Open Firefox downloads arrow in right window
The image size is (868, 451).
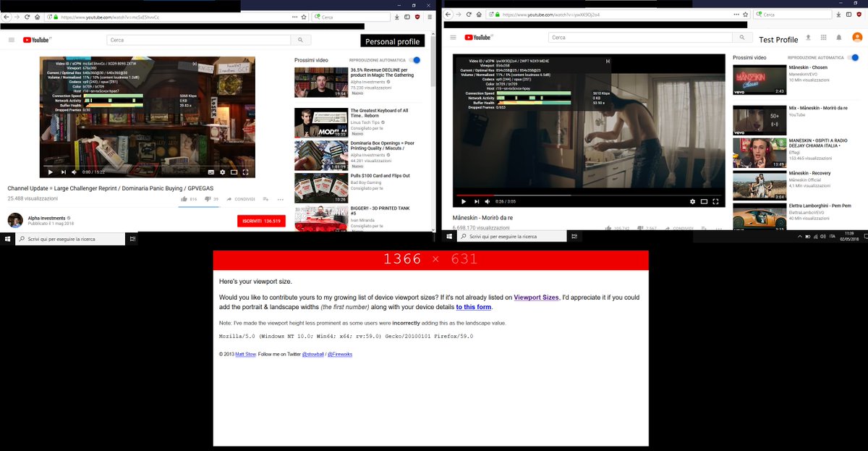pos(838,14)
